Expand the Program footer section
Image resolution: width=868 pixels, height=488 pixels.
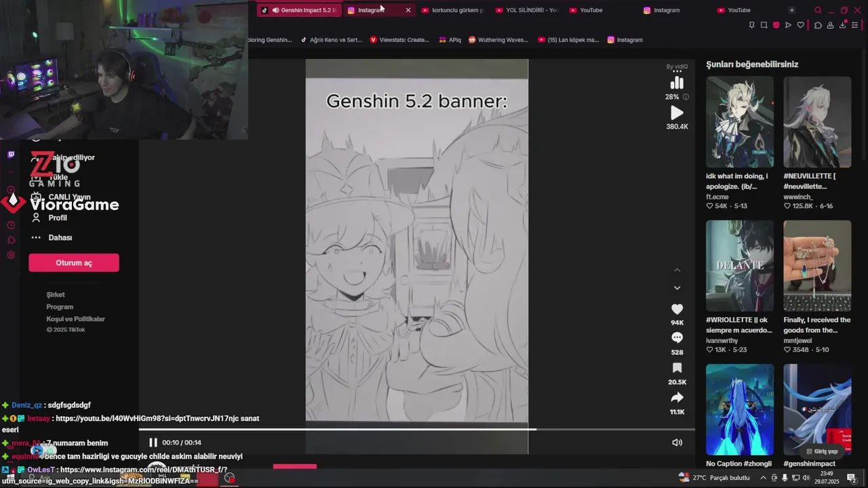tap(60, 307)
